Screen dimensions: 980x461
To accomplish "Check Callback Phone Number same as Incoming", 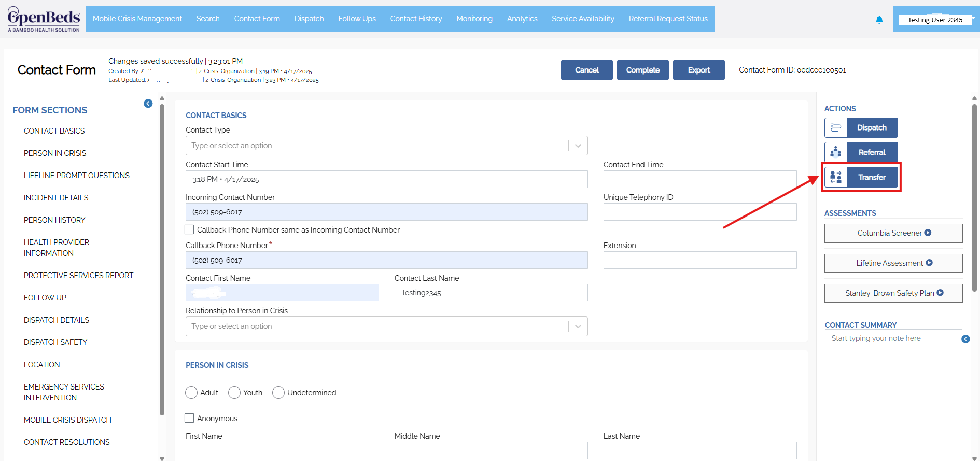I will point(189,229).
